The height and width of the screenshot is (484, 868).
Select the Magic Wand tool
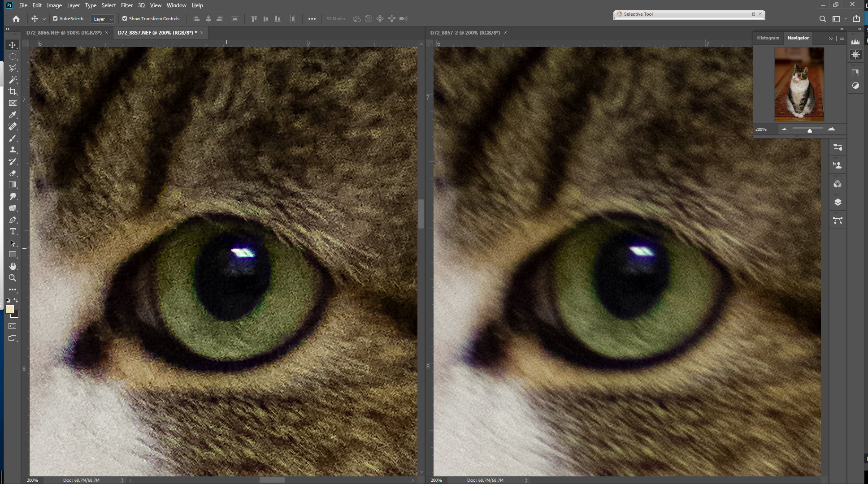(13, 80)
